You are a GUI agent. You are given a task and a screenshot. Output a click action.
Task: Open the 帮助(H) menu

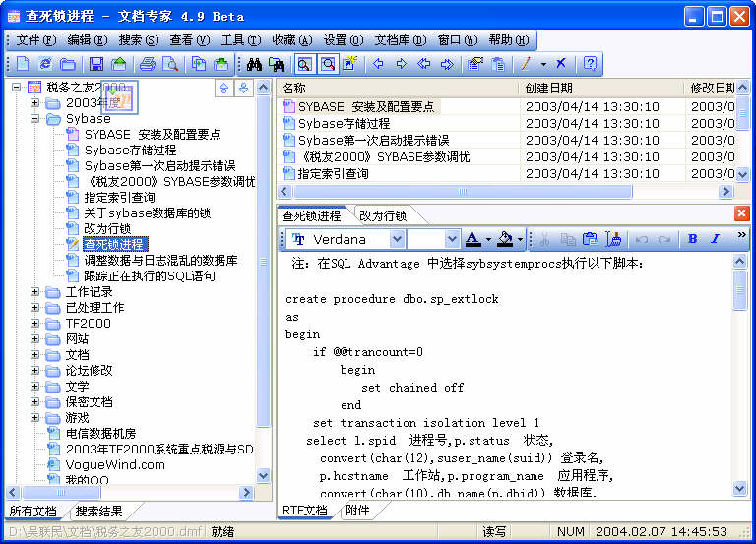click(509, 40)
